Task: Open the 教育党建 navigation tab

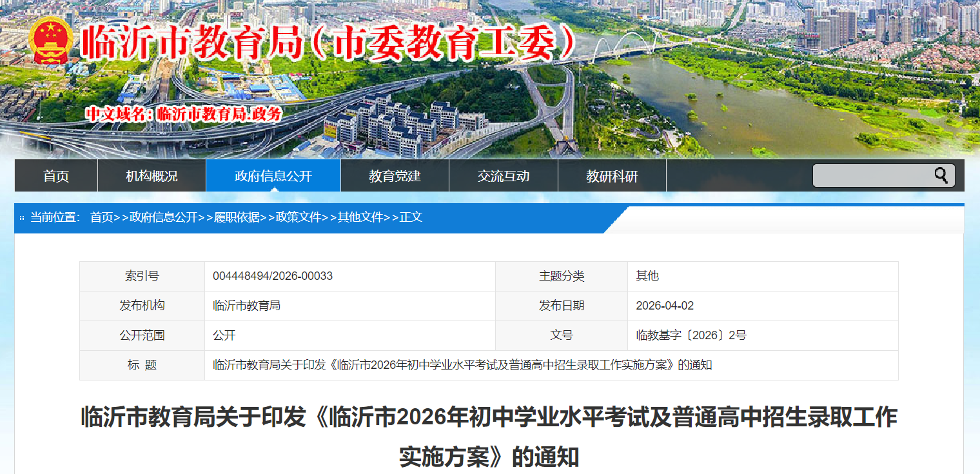Action: click(x=395, y=175)
